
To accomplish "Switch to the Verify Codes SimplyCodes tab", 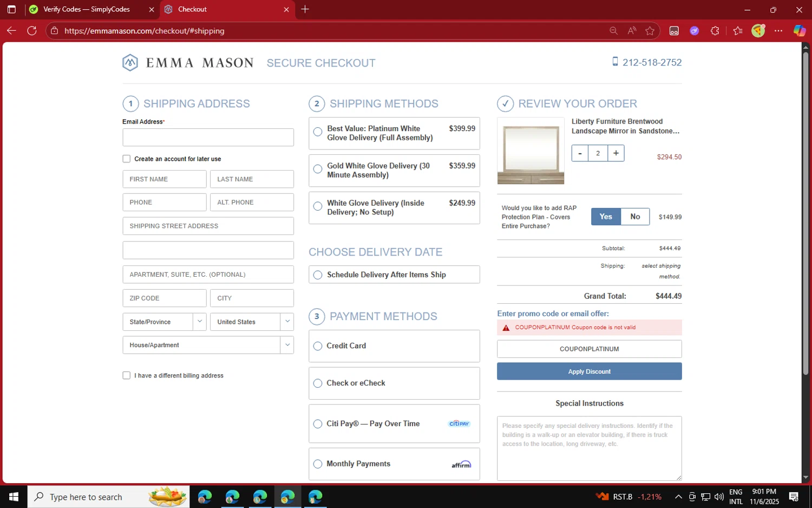I will (87, 9).
